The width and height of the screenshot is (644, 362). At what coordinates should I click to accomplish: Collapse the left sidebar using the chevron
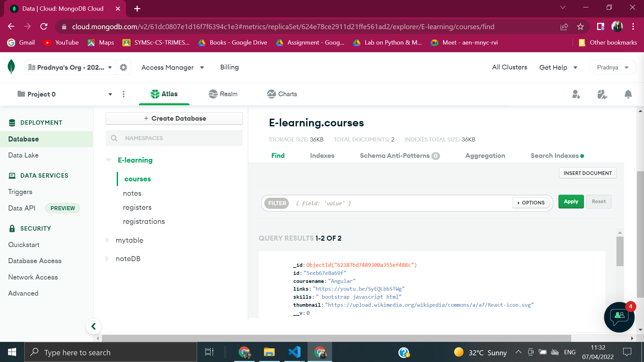click(x=94, y=326)
